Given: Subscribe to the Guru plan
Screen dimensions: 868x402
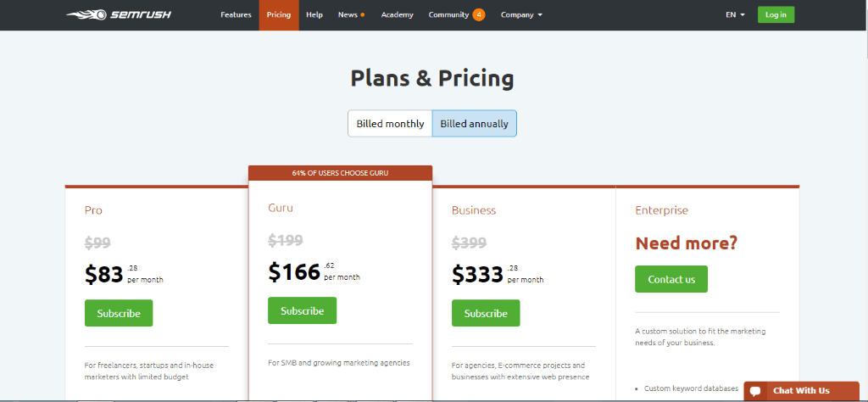Looking at the screenshot, I should [x=303, y=310].
